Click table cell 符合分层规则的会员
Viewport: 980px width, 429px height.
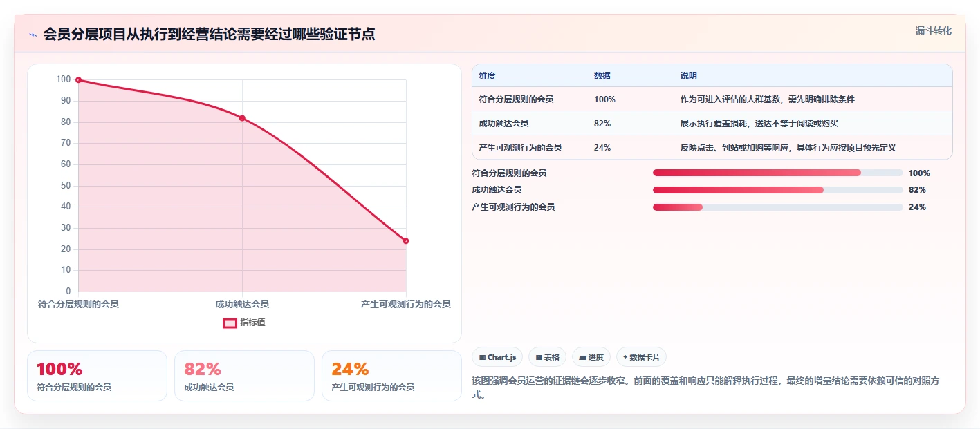tap(516, 99)
